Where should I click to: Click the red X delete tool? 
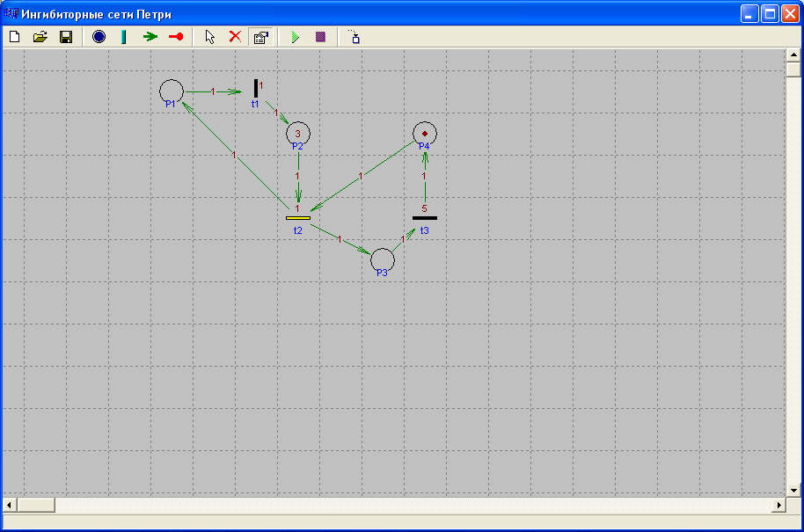pyautogui.click(x=235, y=37)
